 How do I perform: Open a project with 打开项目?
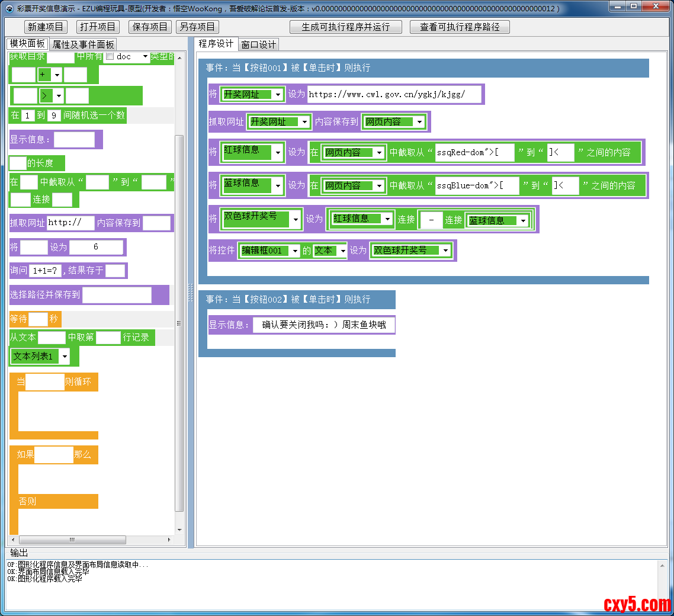pyautogui.click(x=98, y=27)
